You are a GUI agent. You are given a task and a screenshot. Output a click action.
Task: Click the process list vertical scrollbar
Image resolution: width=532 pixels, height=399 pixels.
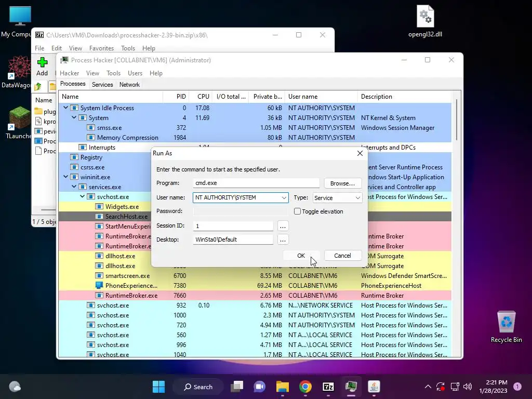pyautogui.click(x=457, y=119)
